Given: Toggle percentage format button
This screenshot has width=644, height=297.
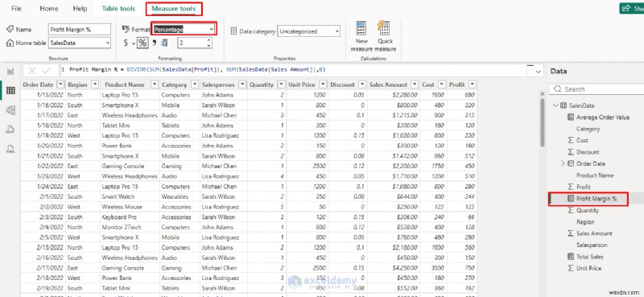Looking at the screenshot, I should [142, 43].
